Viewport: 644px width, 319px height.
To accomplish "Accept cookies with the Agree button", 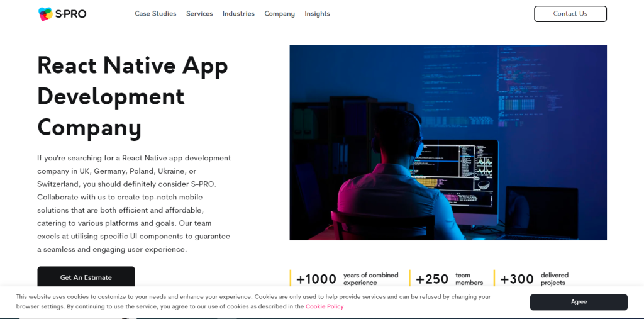I will coord(579,302).
